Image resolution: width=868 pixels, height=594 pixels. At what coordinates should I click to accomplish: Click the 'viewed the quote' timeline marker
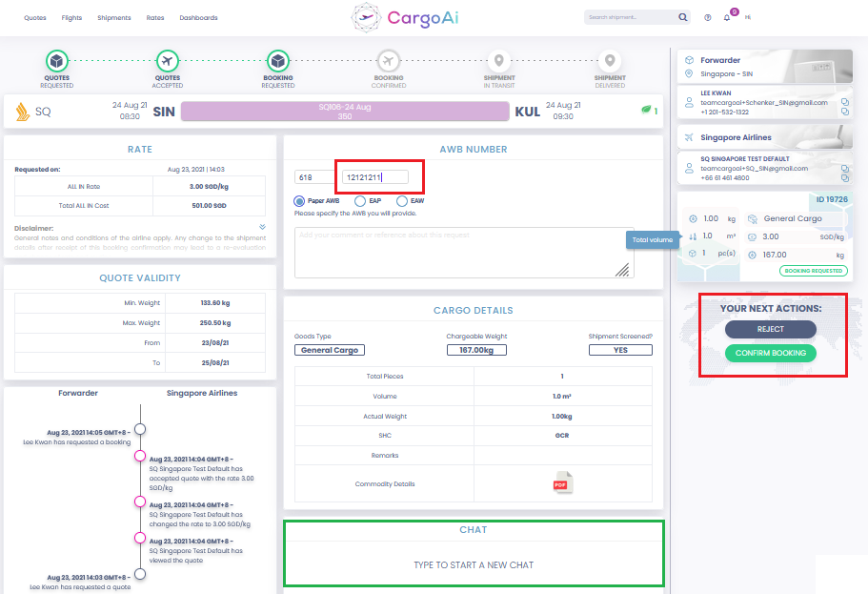[140, 538]
